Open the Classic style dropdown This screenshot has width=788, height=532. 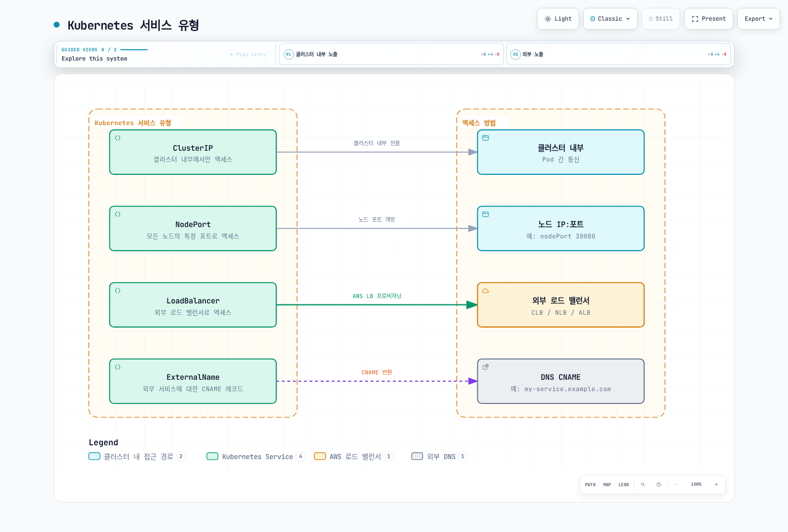610,19
